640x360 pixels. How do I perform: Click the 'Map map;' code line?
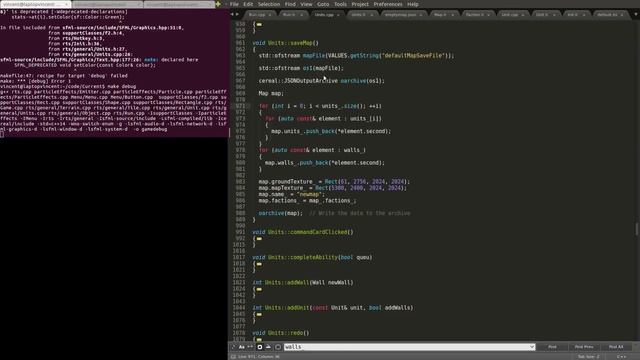point(271,93)
